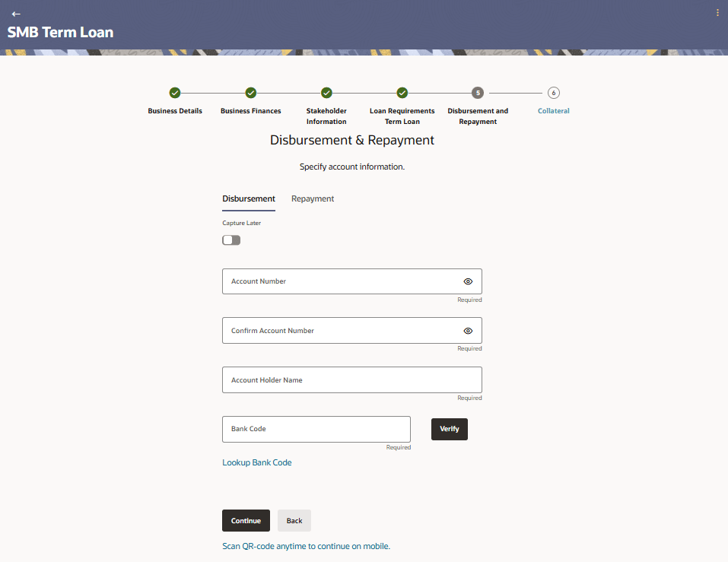
Task: Switch to the Repayment tab
Action: pyautogui.click(x=313, y=198)
